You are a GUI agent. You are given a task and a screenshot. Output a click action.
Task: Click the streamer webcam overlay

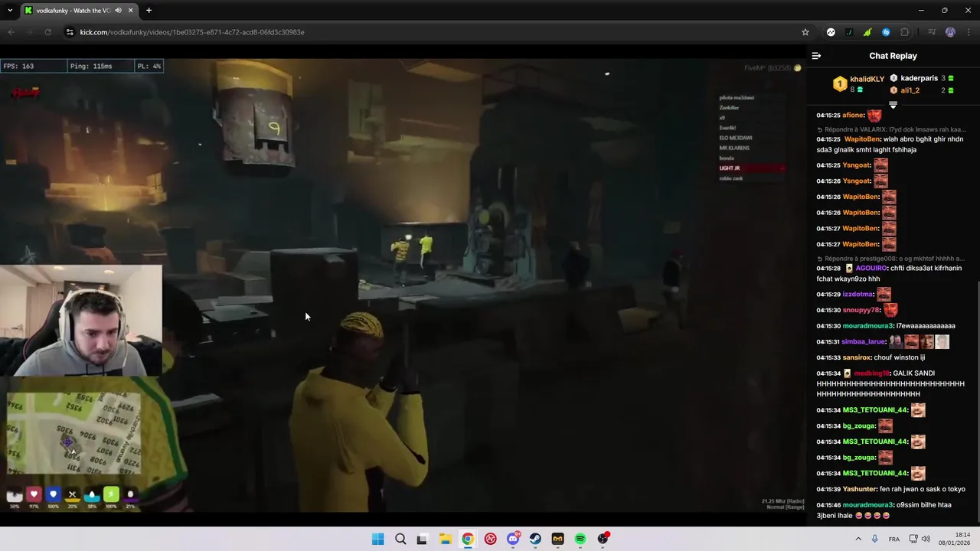(81, 321)
